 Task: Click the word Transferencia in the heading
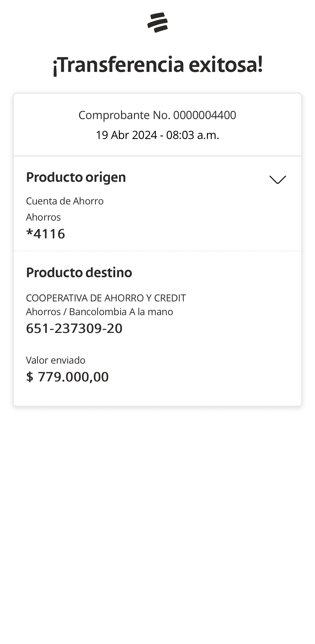tap(118, 65)
